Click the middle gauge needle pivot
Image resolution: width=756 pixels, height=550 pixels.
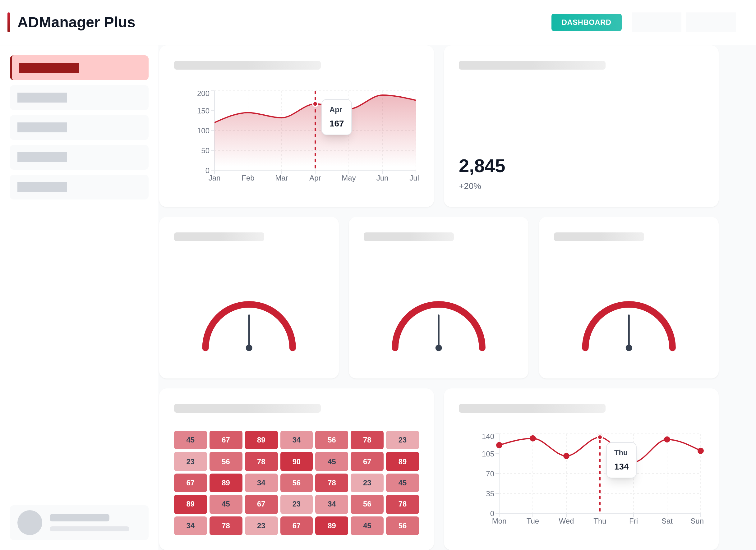coord(438,348)
